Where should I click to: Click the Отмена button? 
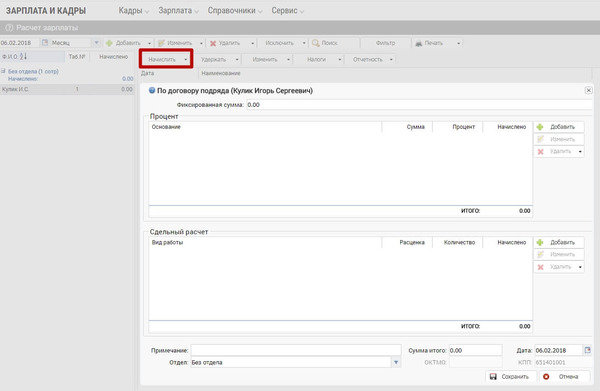pyautogui.click(x=564, y=376)
